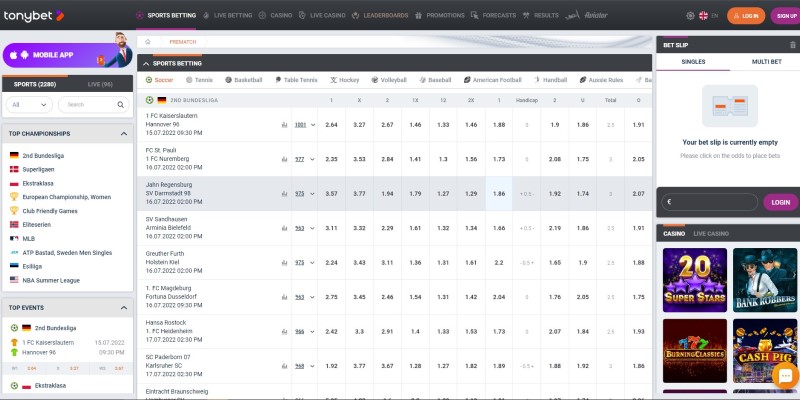Open the 20 Super Stars casino game
This screenshot has width=800, height=400.
click(x=695, y=280)
